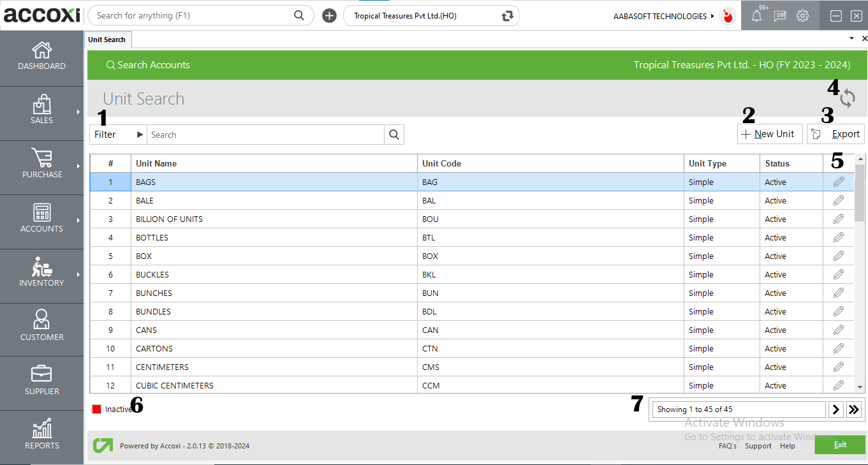The image size is (868, 465).
Task: Open the notifications bell
Action: point(757,15)
